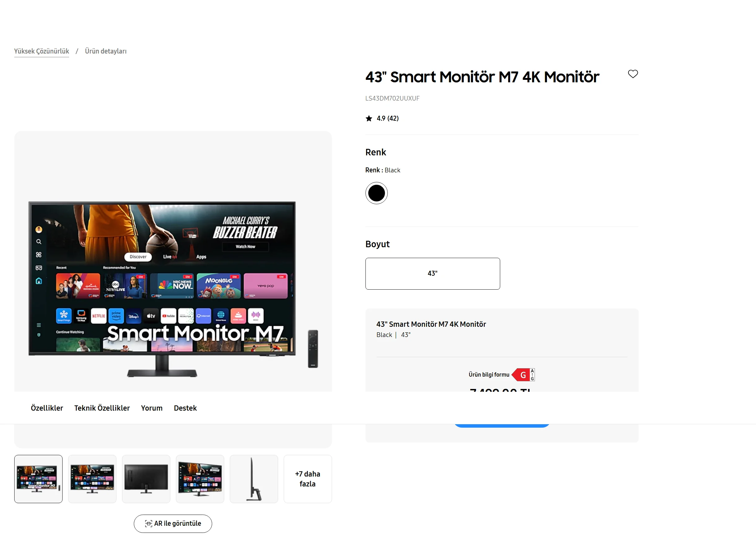
Task: Click AR ile görüntüle button
Action: coord(173,523)
